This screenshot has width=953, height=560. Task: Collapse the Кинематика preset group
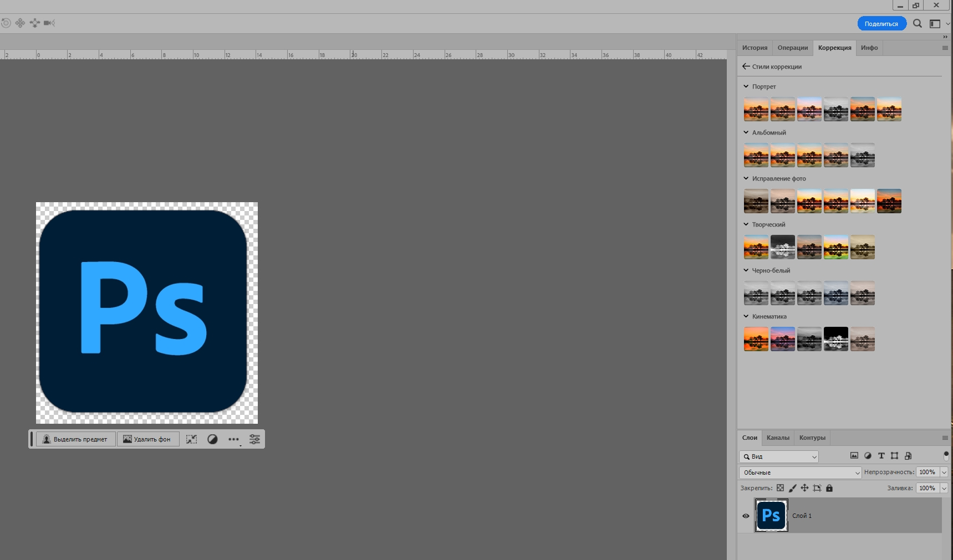pos(746,316)
